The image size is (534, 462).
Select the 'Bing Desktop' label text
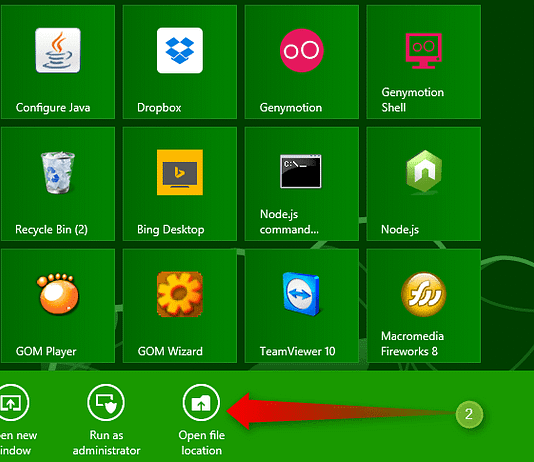[171, 229]
